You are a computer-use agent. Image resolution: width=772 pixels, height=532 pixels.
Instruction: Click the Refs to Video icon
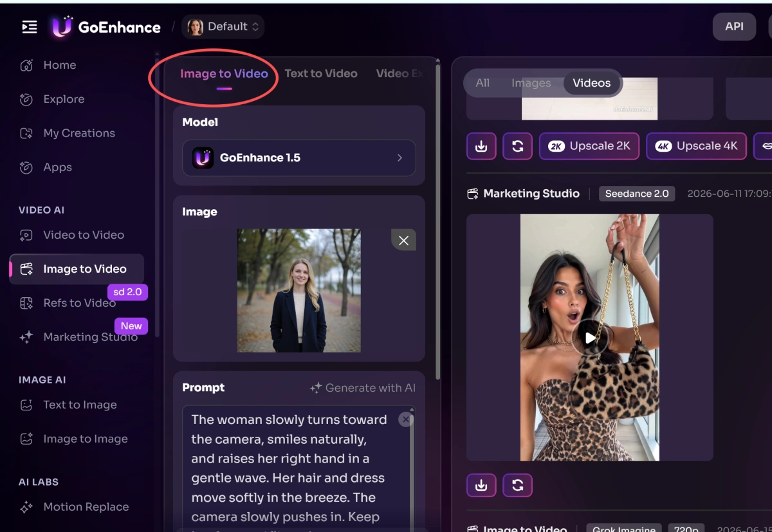[x=26, y=303]
